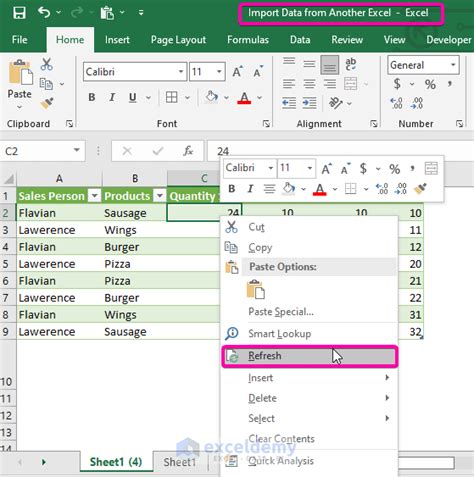The image size is (474, 477).
Task: Click the Middle Align icon
Action: point(309,64)
